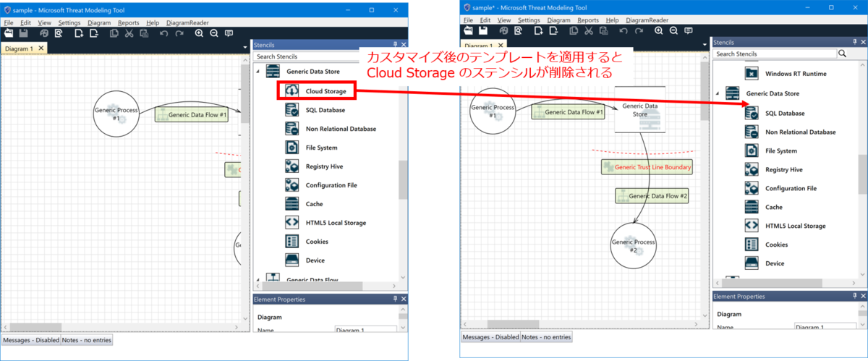Click Zoom in magnifier in left window
The height and width of the screenshot is (361, 868).
click(x=198, y=33)
